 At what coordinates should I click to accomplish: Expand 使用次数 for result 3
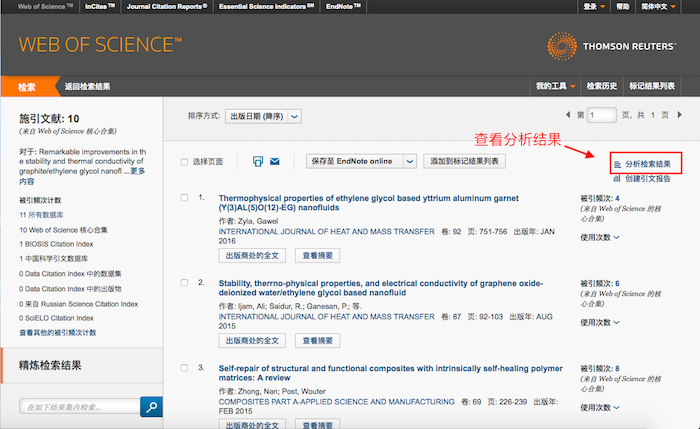(x=600, y=408)
